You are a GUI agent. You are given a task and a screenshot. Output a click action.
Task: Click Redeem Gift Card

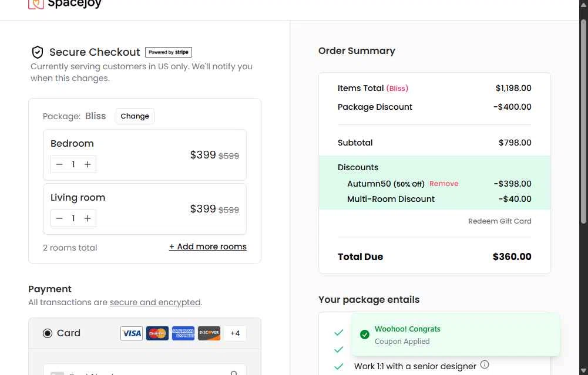tap(499, 221)
